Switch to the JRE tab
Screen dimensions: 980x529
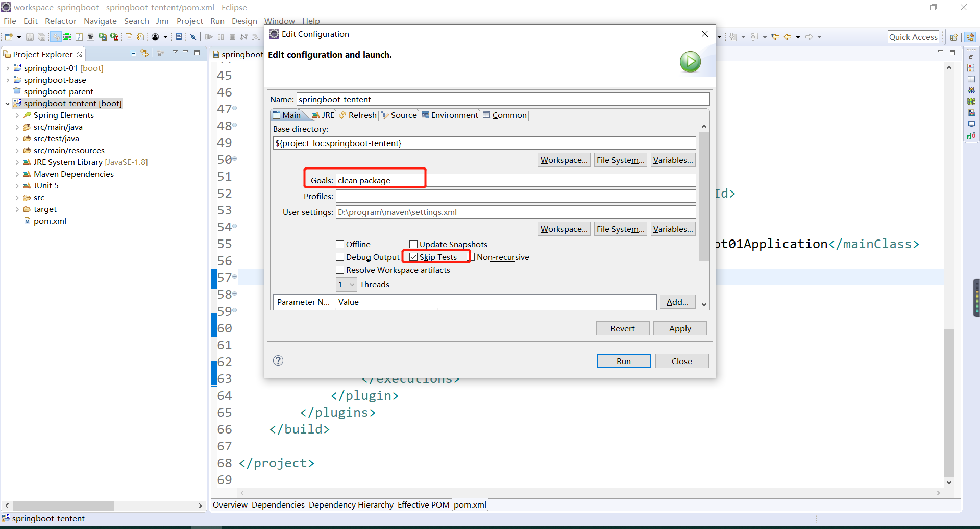click(323, 115)
